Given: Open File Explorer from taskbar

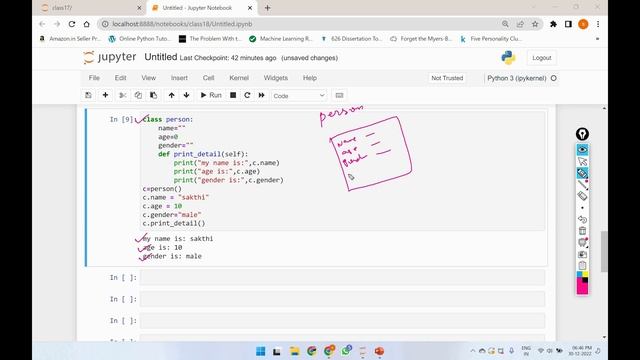Looking at the screenshot, I should (294, 351).
